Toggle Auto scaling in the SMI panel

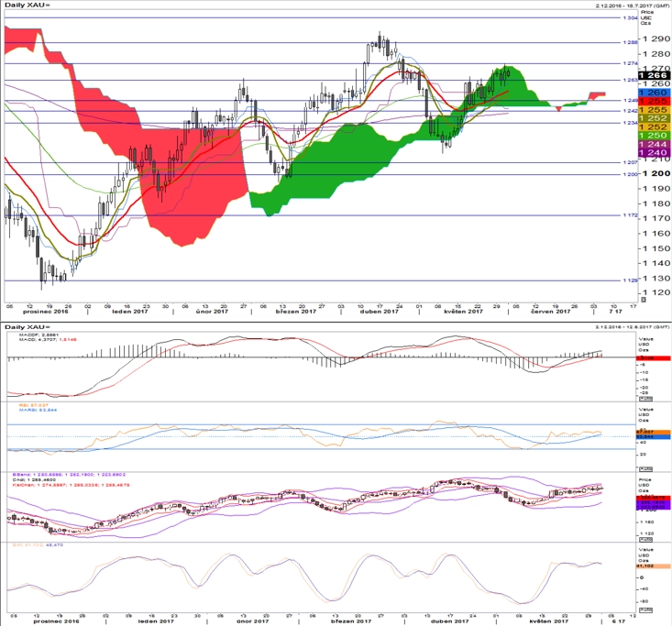click(645, 610)
